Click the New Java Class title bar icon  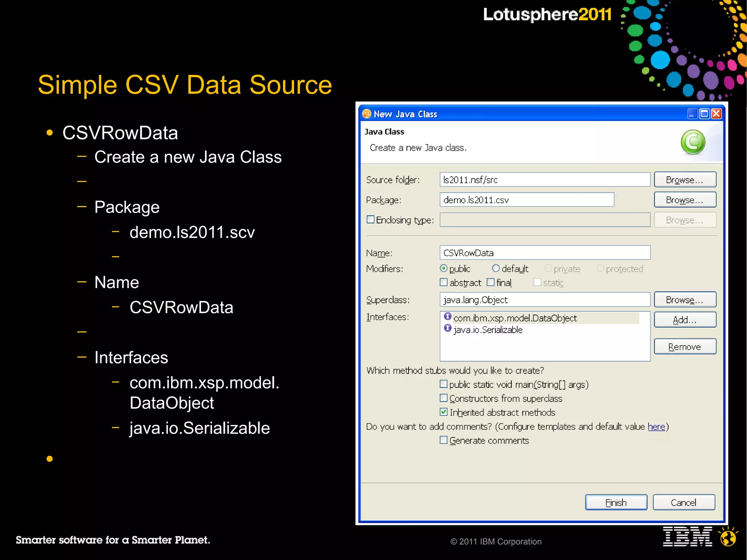pos(366,114)
